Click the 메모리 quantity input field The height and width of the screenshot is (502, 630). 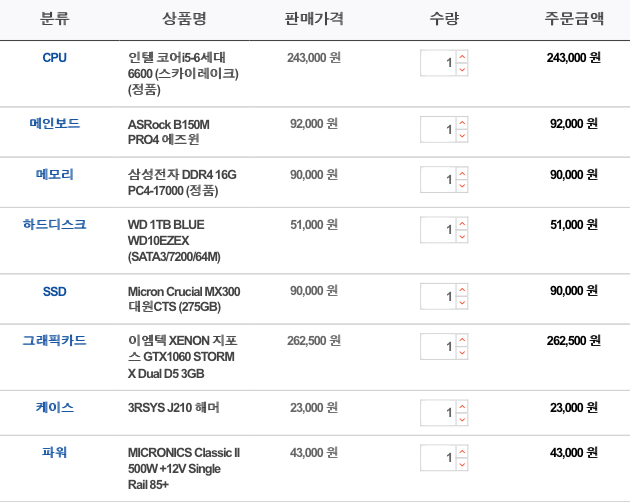coord(438,180)
